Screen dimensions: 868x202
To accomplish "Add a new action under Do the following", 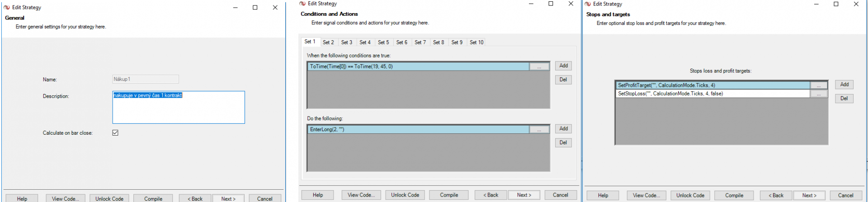I will click(x=563, y=129).
